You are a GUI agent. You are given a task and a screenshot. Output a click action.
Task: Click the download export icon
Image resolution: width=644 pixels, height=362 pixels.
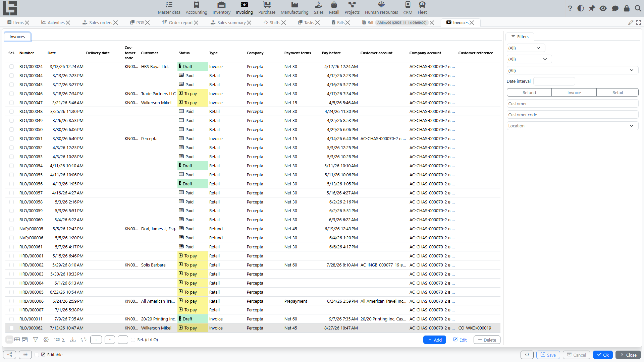click(x=72, y=340)
